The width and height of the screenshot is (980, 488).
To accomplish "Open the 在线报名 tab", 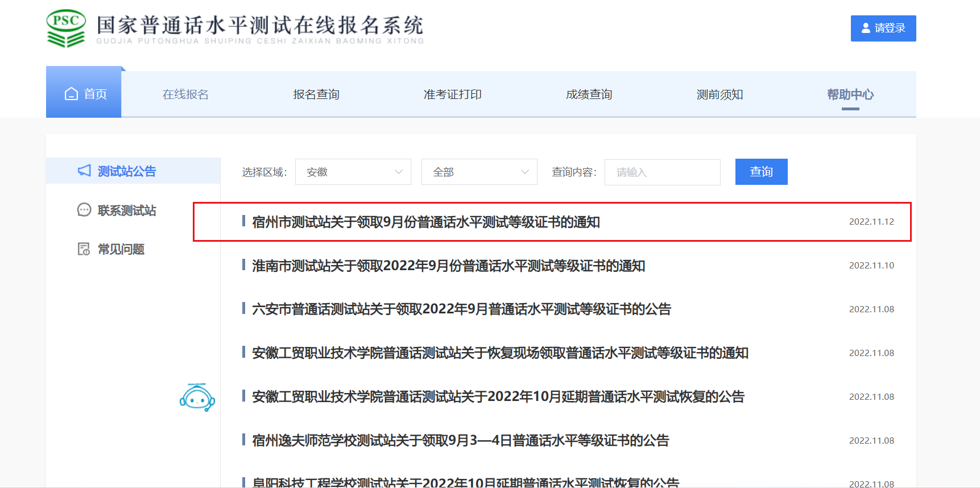I will point(185,94).
